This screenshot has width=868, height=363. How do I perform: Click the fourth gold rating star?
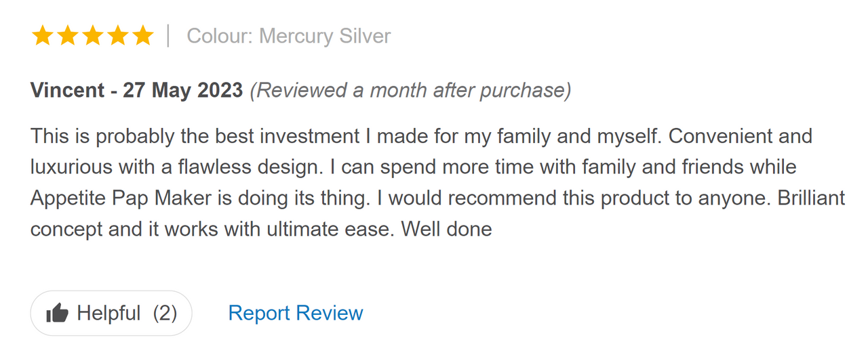(x=117, y=36)
